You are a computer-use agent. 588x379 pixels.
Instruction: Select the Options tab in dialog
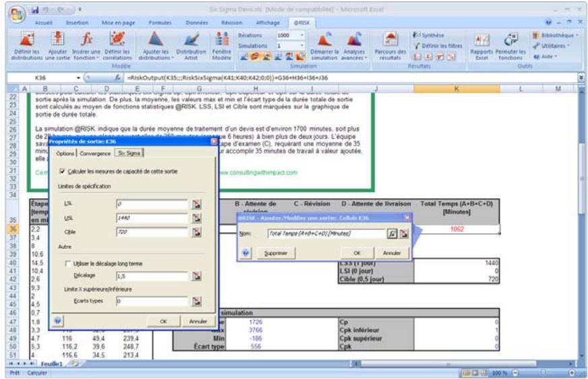(x=65, y=153)
